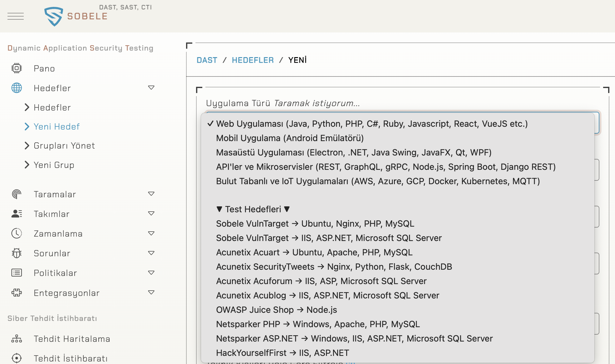
Task: Click the Takımlar people icon
Action: [17, 214]
